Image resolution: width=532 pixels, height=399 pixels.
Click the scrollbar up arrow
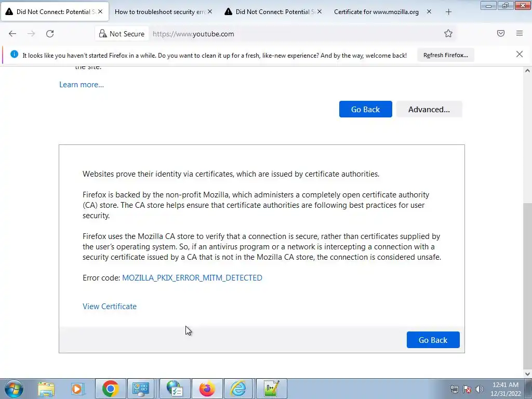pos(527,71)
